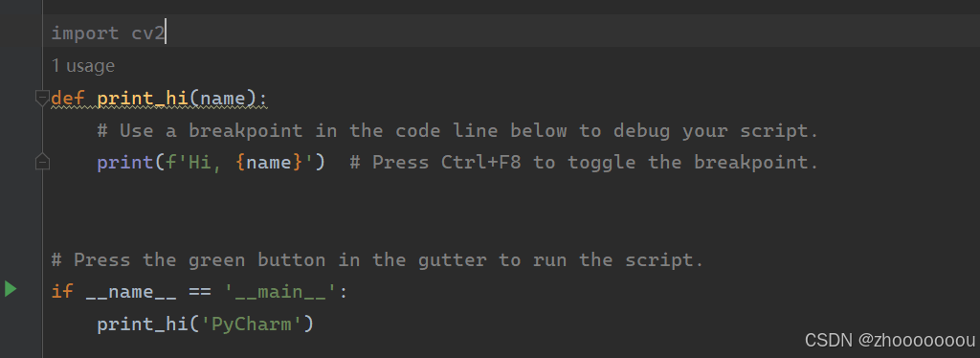Click the __name__ variable
This screenshot has height=358, width=980.
[131, 292]
